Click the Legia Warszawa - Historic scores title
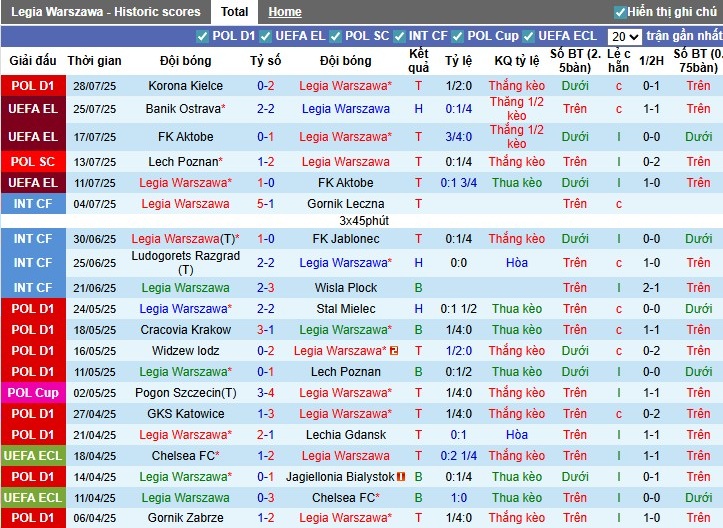Image resolution: width=723 pixels, height=528 pixels. 106,12
